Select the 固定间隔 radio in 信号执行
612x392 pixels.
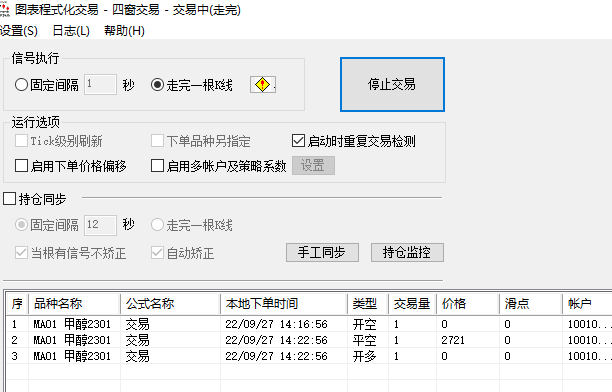[x=21, y=85]
